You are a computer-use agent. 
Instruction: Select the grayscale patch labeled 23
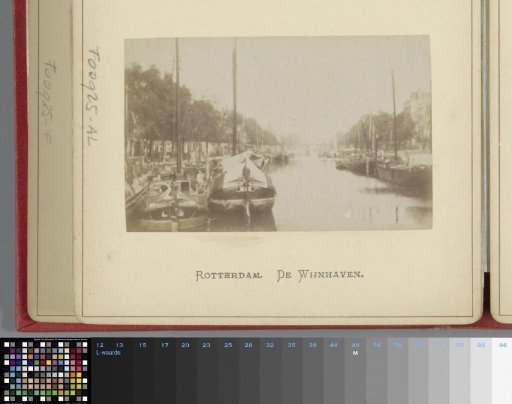(x=207, y=371)
